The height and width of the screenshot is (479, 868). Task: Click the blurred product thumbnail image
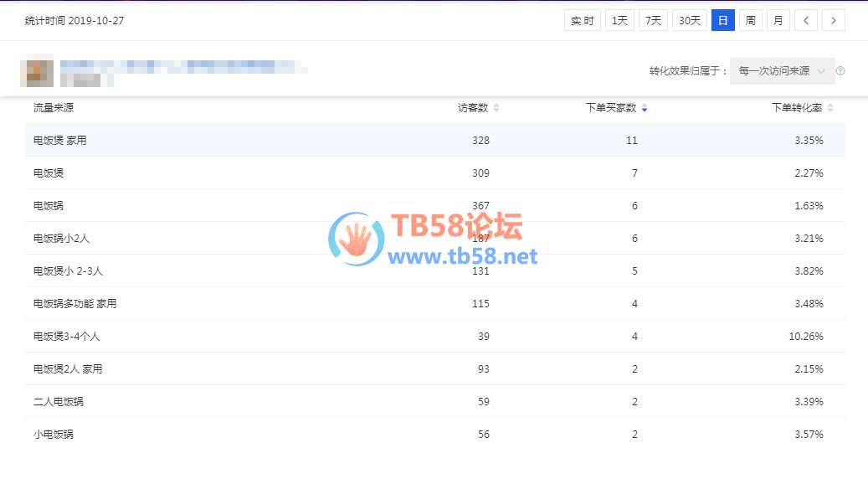tap(37, 71)
